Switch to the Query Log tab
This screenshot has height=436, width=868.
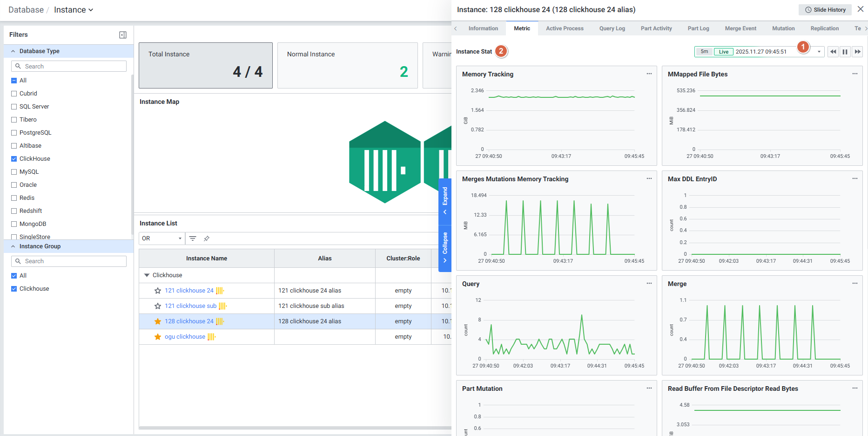click(612, 28)
